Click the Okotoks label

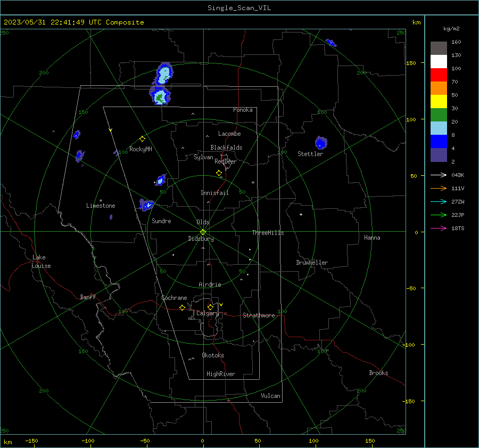(x=213, y=355)
